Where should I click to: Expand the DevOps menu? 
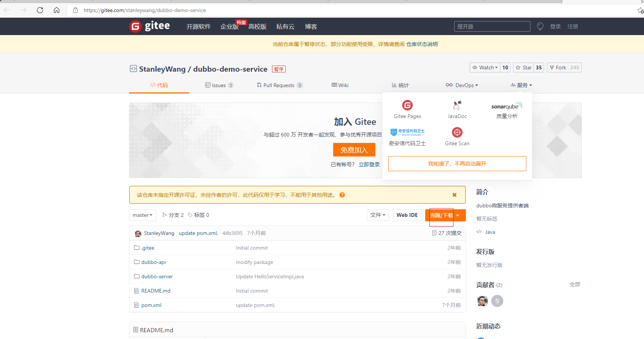tap(462, 85)
